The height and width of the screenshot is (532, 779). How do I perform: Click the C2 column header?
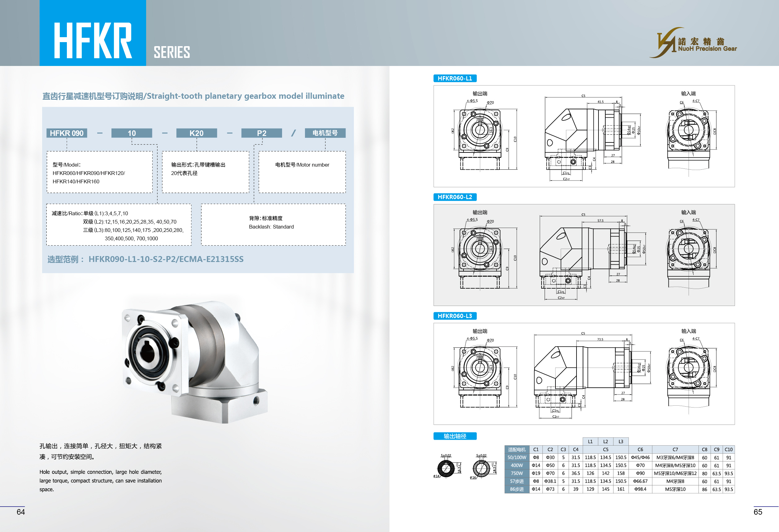(x=550, y=450)
